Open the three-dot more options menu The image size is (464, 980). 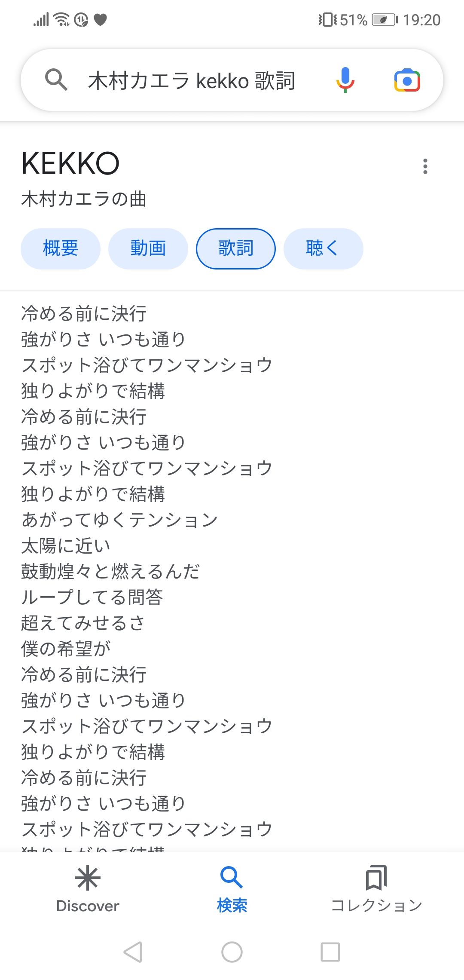pos(425,166)
